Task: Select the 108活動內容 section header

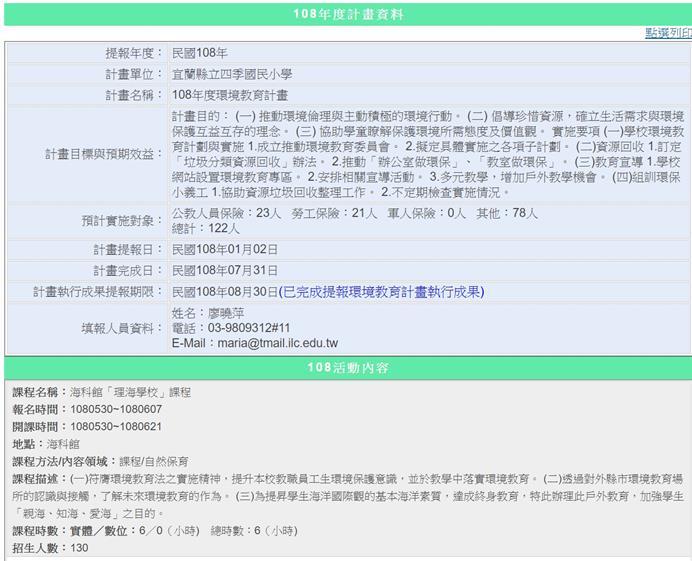Action: click(348, 368)
